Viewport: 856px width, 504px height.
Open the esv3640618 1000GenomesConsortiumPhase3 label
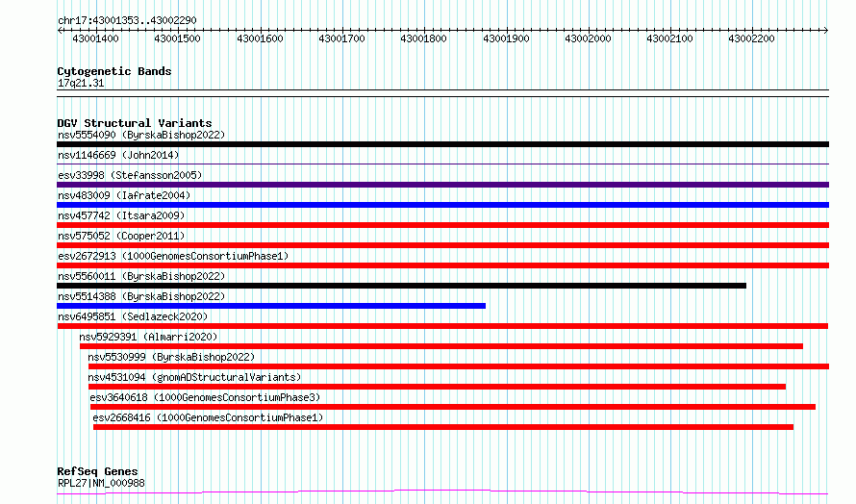point(205,397)
